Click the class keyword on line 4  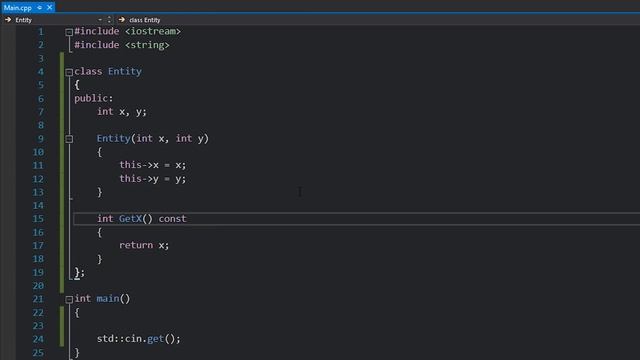88,71
